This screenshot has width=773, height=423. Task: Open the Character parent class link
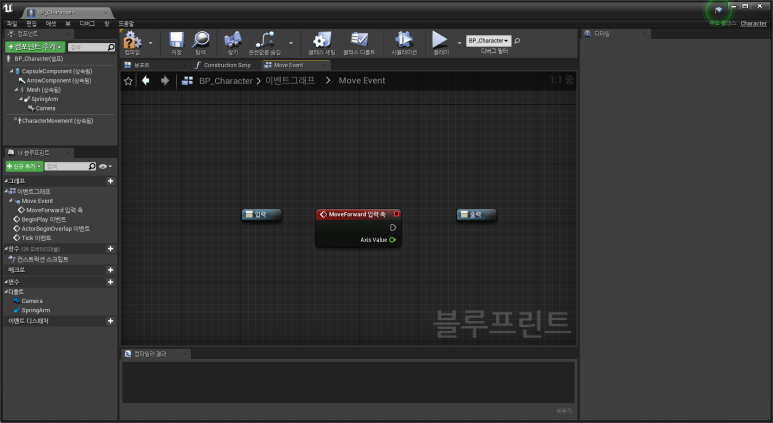753,23
